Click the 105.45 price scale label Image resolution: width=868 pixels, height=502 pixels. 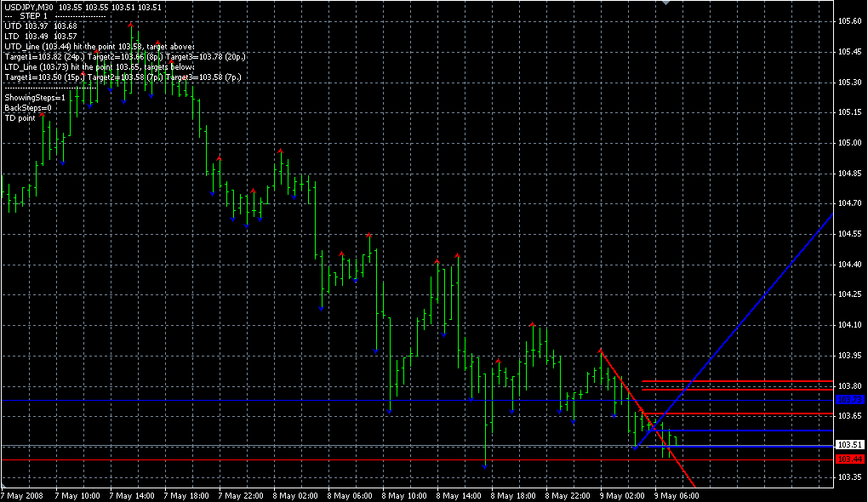point(850,51)
